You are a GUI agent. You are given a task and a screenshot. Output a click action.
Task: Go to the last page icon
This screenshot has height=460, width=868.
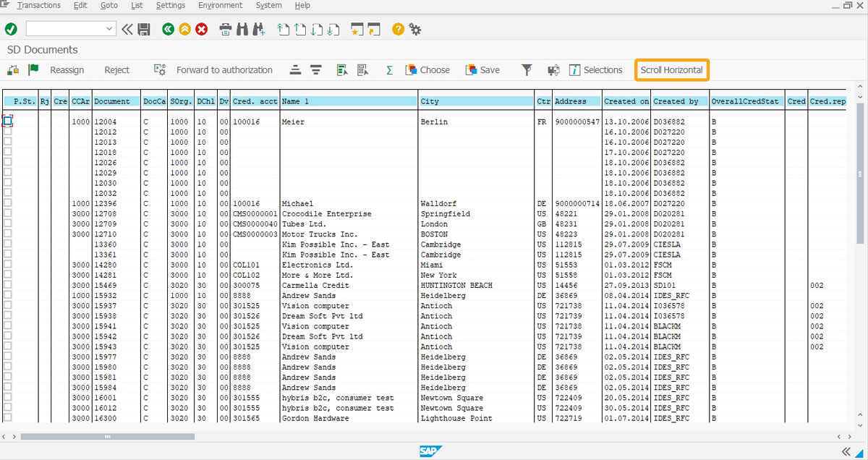click(333, 29)
